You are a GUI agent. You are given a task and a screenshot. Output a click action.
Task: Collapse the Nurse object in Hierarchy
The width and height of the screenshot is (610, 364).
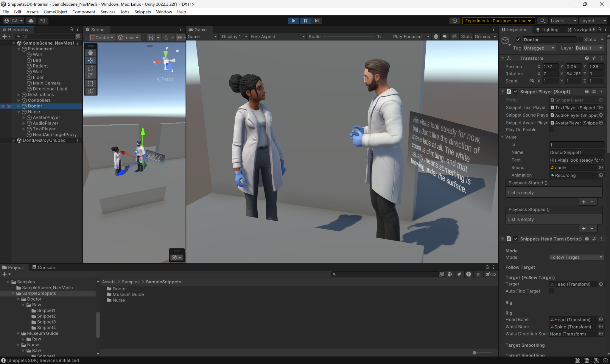click(19, 112)
